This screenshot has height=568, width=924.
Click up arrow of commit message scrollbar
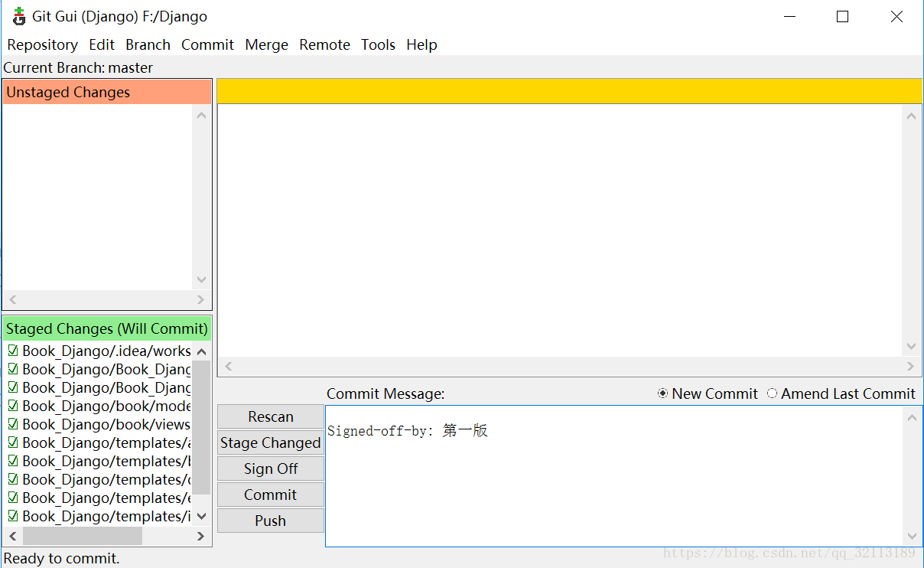pos(912,417)
